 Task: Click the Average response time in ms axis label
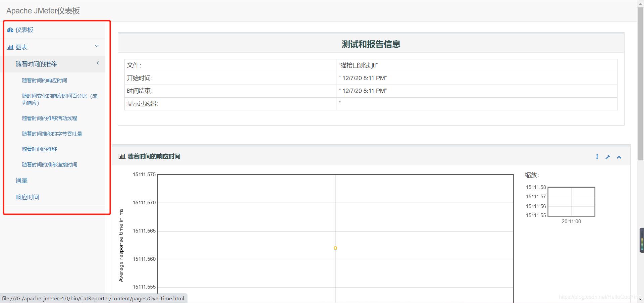[121, 245]
